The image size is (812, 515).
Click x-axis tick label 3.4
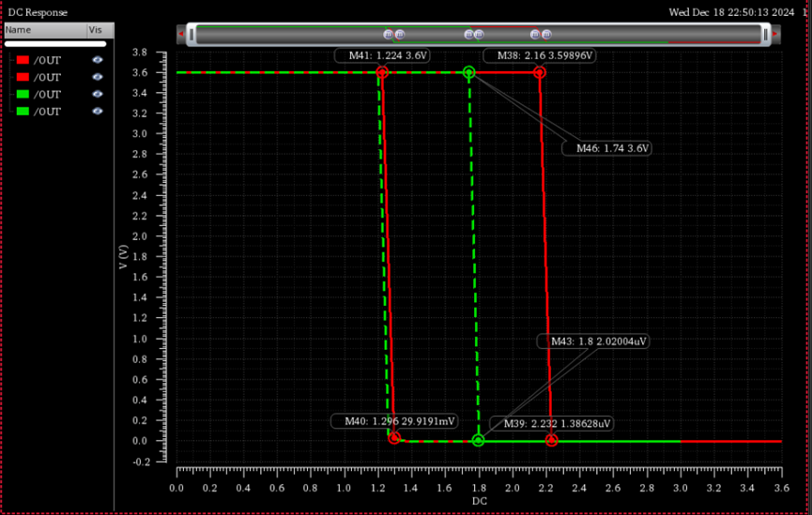(x=748, y=488)
